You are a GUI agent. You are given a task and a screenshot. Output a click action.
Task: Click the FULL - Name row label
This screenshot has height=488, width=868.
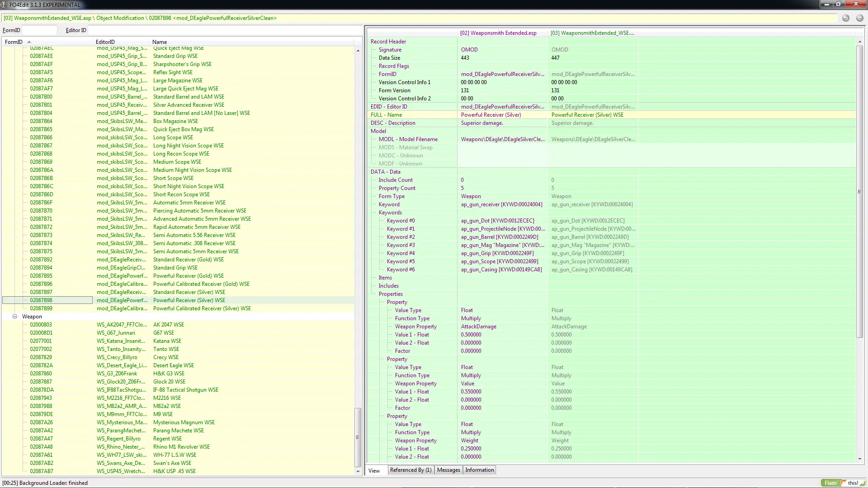click(x=386, y=115)
